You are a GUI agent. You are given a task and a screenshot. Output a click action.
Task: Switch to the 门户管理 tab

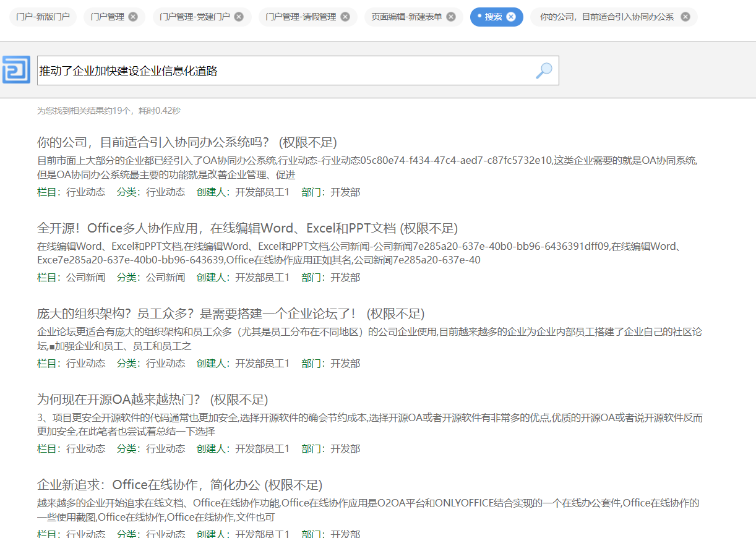pyautogui.click(x=107, y=17)
